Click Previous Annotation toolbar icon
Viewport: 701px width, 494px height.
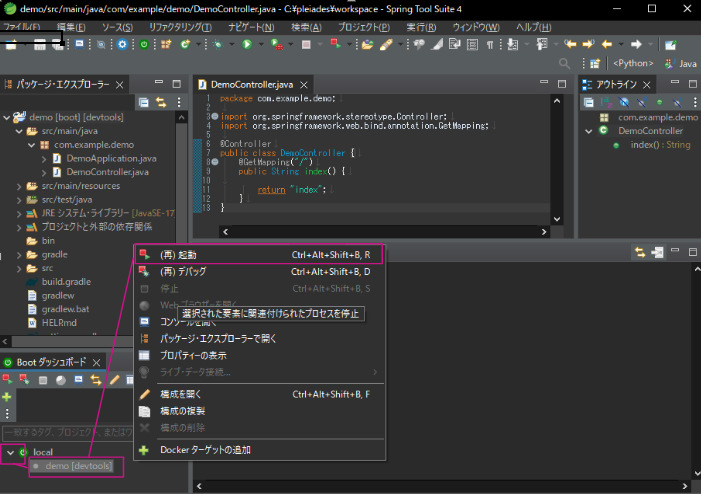click(542, 44)
